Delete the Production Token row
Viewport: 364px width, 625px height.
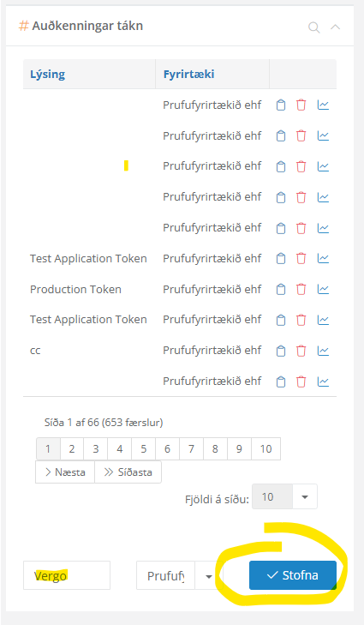click(x=301, y=290)
